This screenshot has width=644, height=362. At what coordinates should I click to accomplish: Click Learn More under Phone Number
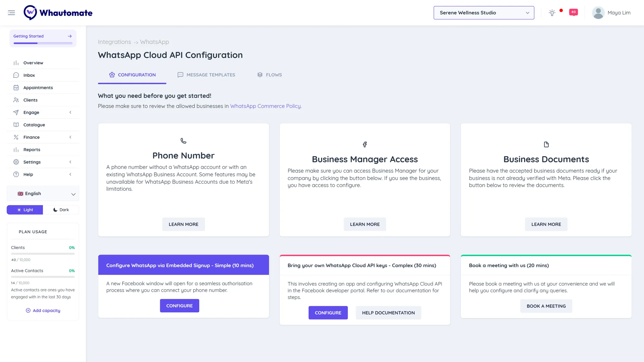(183, 224)
